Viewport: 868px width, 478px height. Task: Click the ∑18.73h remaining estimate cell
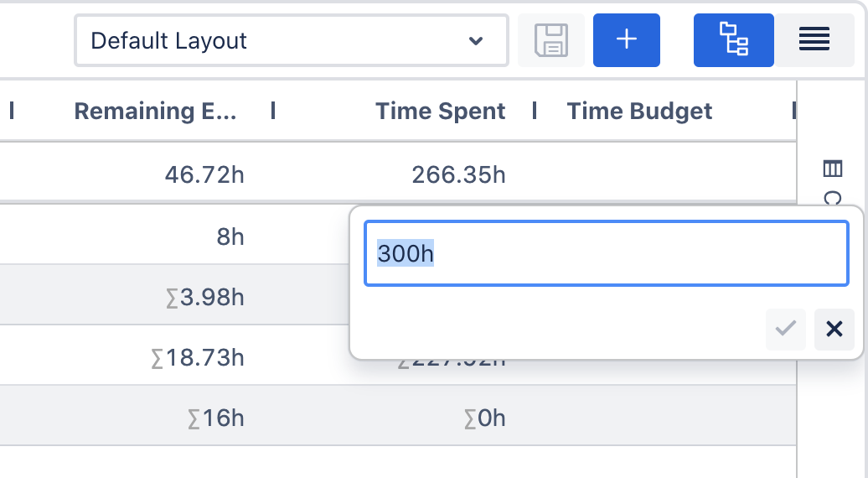click(196, 358)
